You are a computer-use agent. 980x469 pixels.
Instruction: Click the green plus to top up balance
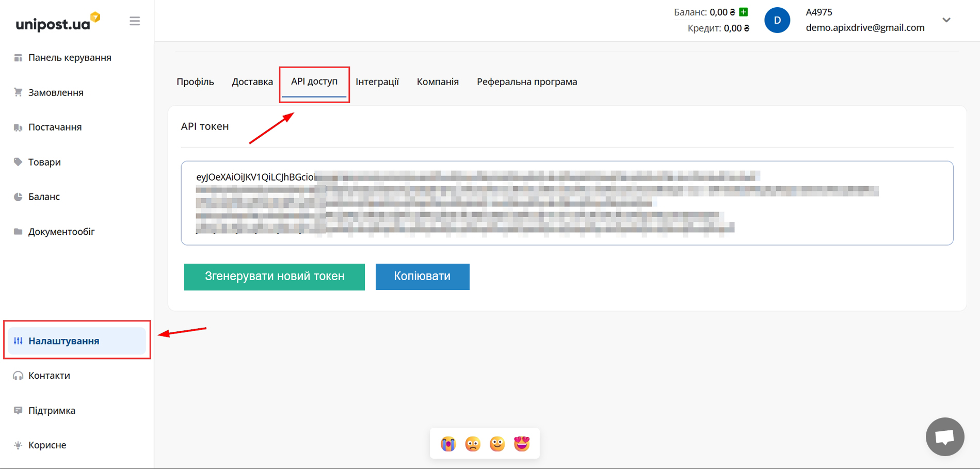pos(744,12)
